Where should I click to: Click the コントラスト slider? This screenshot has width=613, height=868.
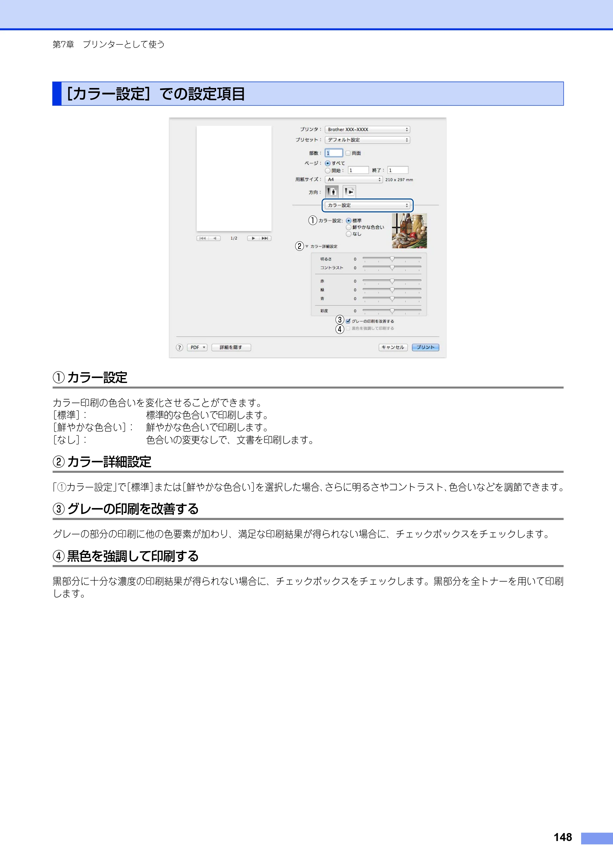pyautogui.click(x=392, y=268)
